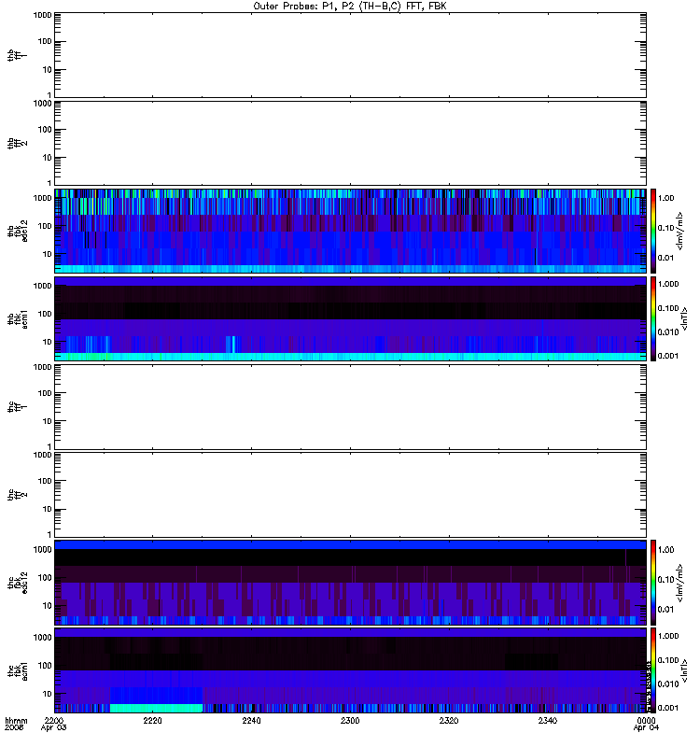Click the 'thb fbk edc12' y-axis label
The image size is (700, 747).
tap(18, 231)
